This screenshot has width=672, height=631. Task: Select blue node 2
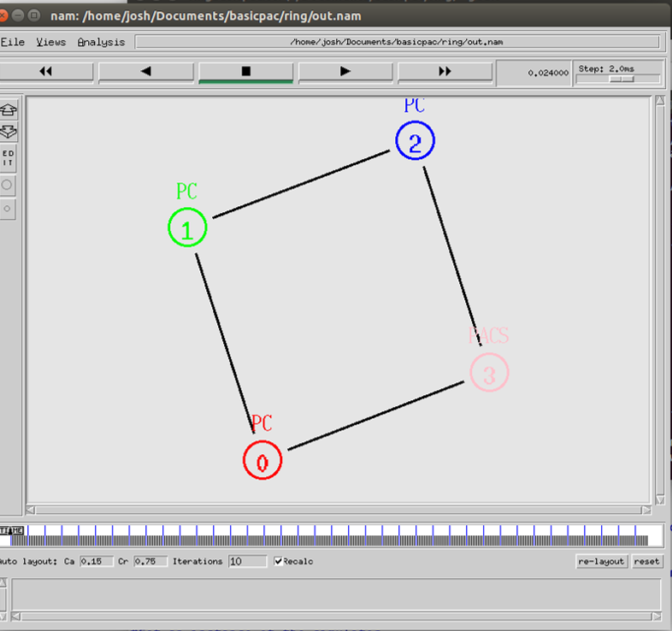(415, 140)
